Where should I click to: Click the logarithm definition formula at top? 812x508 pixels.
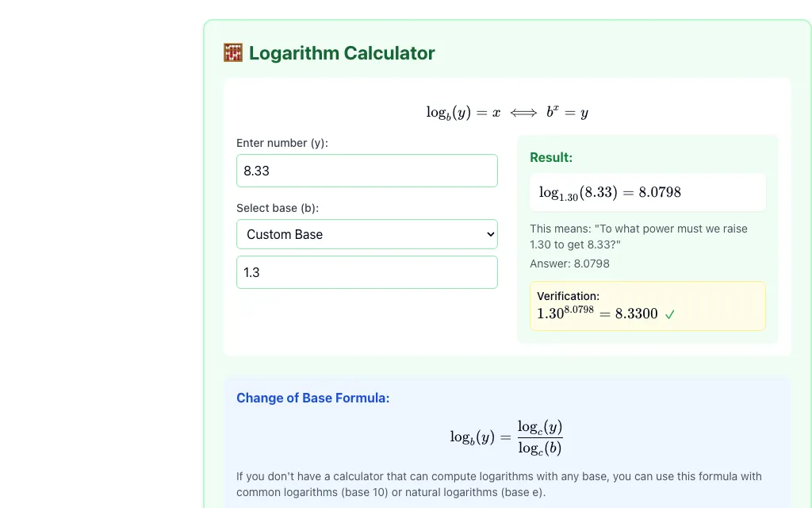click(507, 112)
